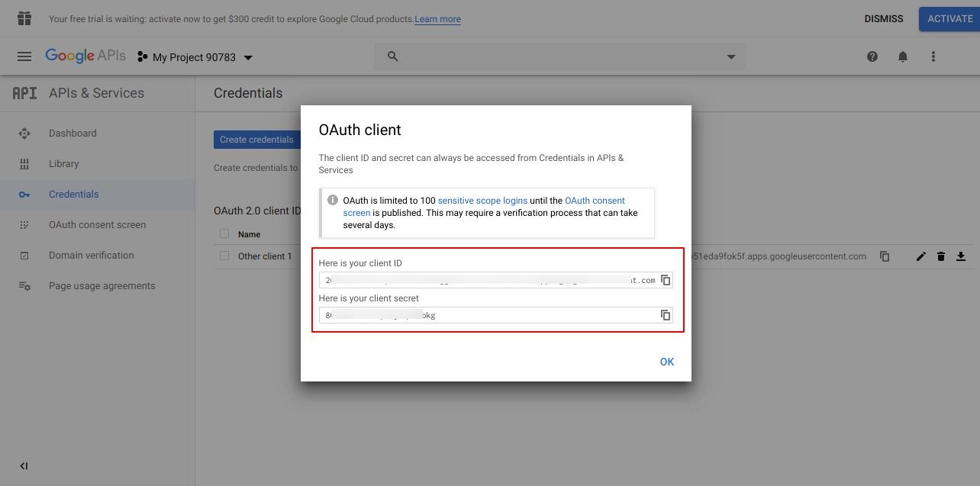The height and width of the screenshot is (486, 980).
Task: Download JSON for Other client 1
Action: point(961,256)
